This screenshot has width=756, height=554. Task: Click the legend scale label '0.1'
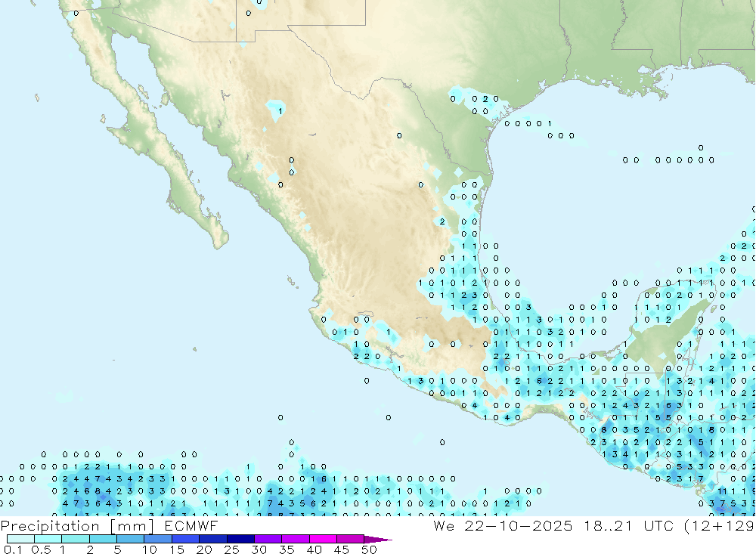(13, 549)
